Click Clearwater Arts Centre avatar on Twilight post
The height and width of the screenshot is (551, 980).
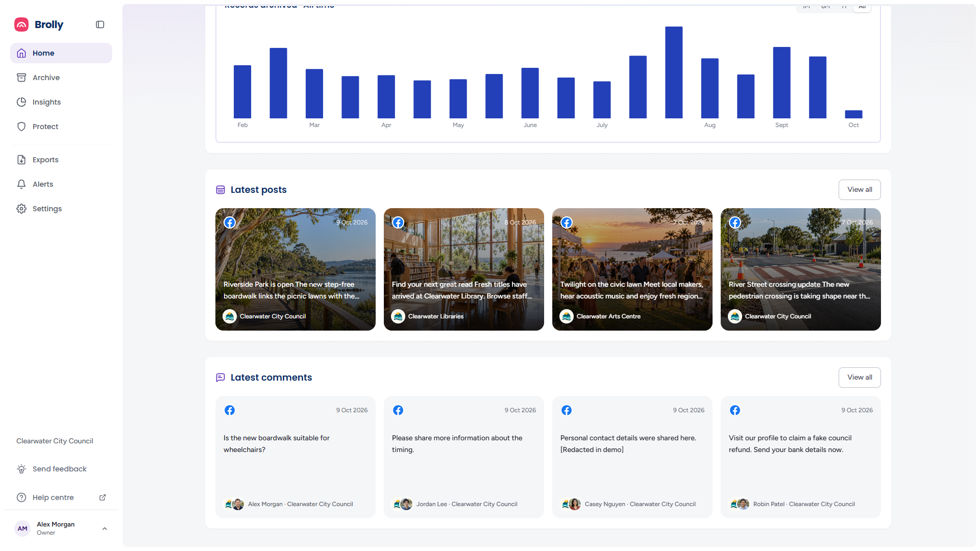click(x=567, y=316)
